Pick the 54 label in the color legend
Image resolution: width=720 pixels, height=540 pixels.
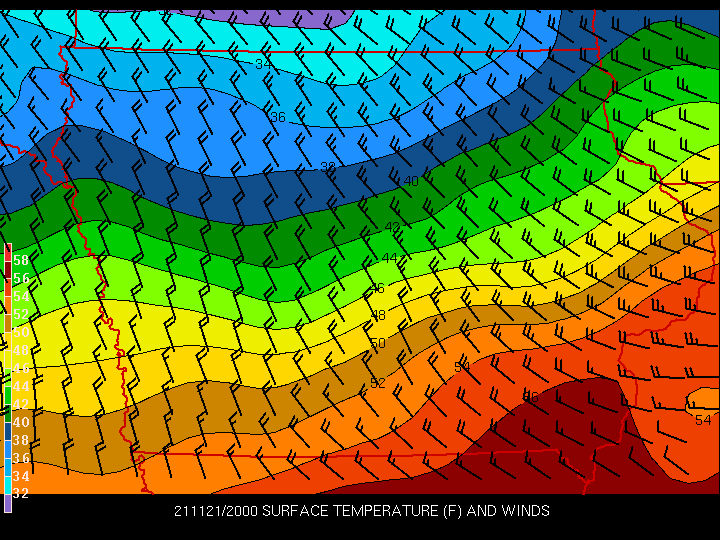point(21,296)
